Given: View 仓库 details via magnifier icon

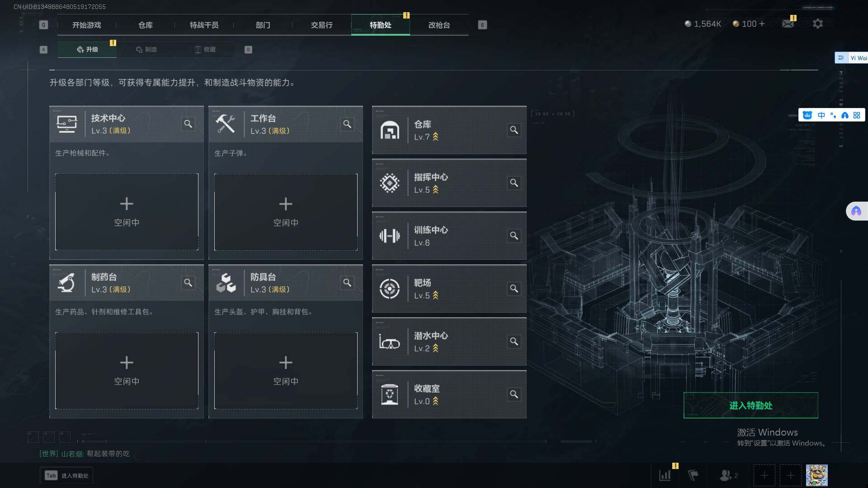Looking at the screenshot, I should point(514,130).
